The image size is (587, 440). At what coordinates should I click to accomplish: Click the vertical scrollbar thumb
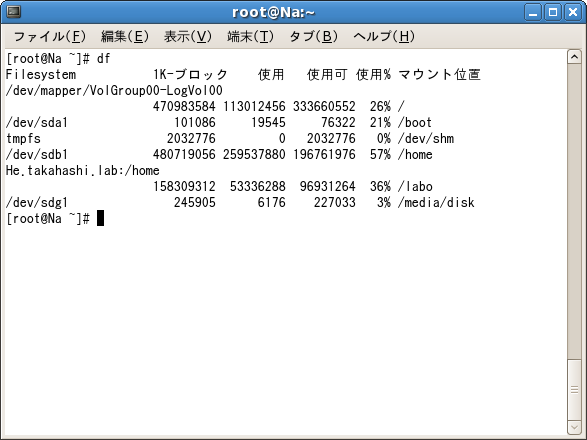click(x=574, y=389)
